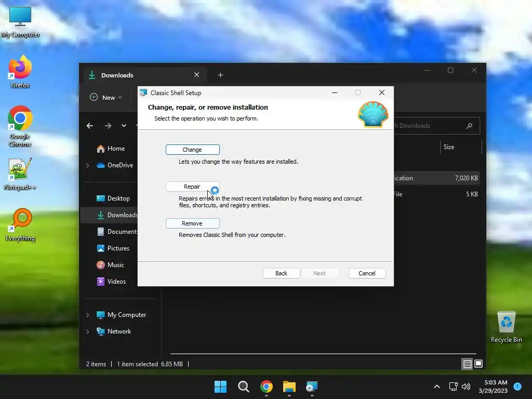Add a new tab in File Explorer
532x399 pixels.
(x=220, y=75)
